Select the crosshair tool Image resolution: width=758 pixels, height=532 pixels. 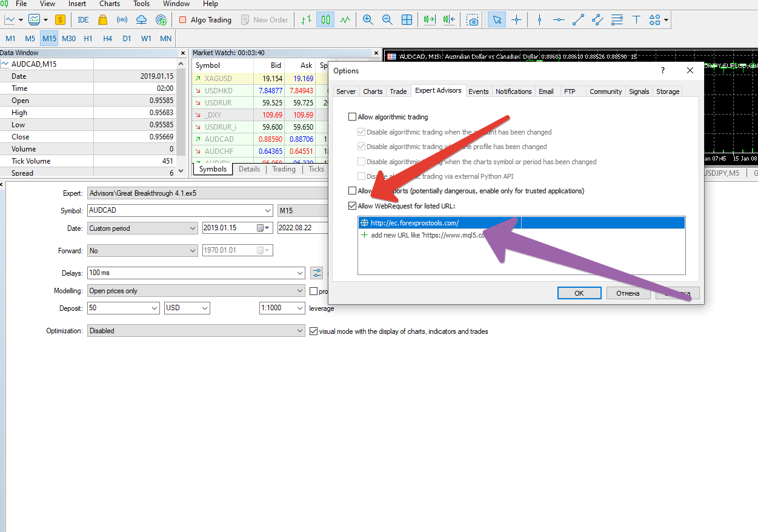pos(516,19)
